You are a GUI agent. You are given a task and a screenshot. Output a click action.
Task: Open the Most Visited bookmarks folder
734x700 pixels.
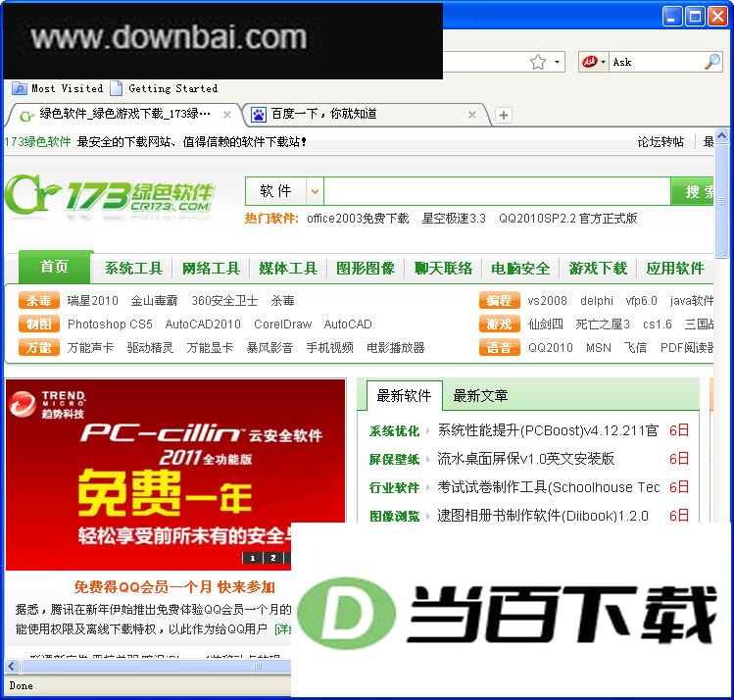point(58,88)
